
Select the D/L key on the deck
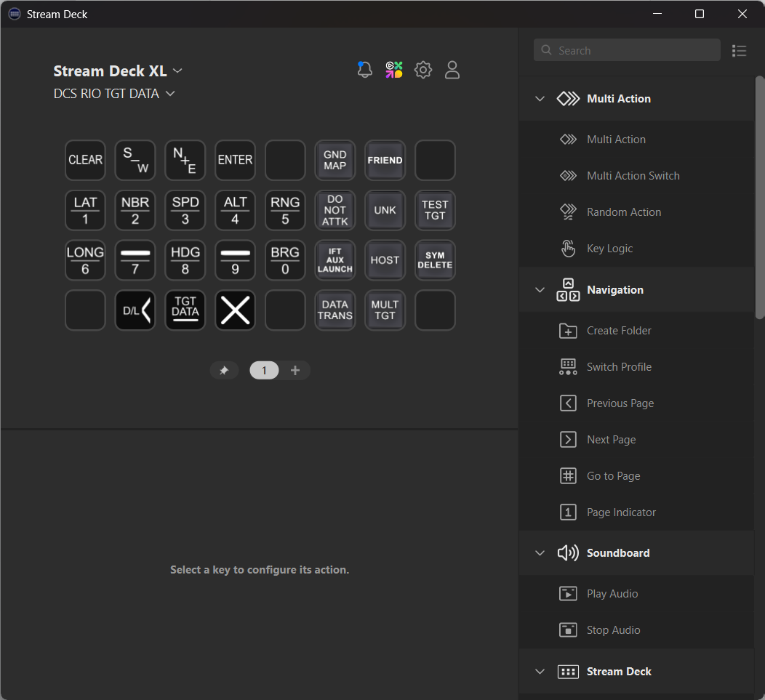pos(135,310)
